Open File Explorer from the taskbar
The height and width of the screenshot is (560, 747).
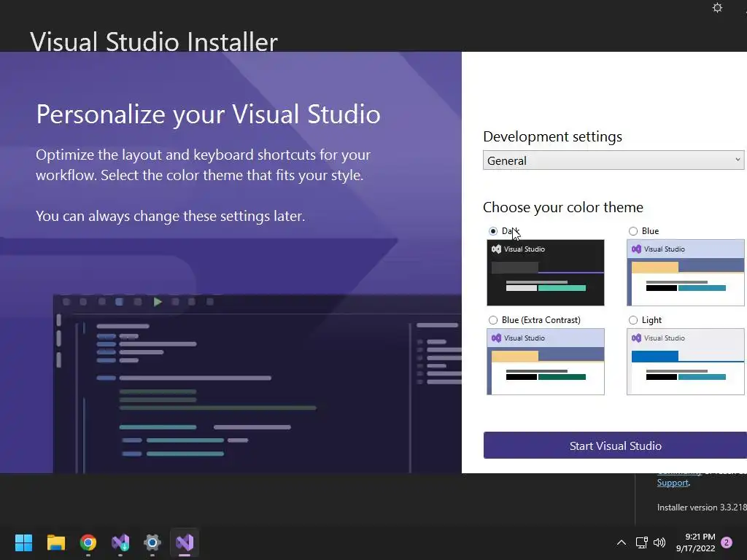55,542
